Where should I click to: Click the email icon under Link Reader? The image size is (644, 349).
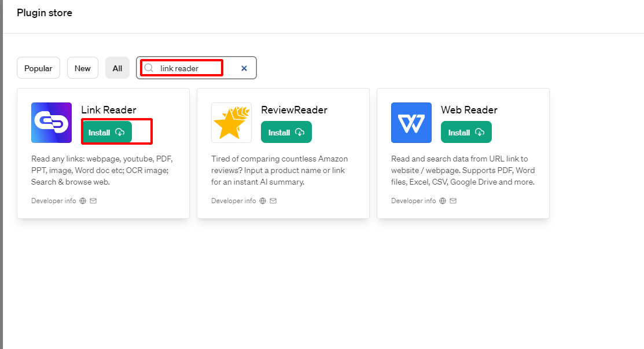click(x=94, y=200)
